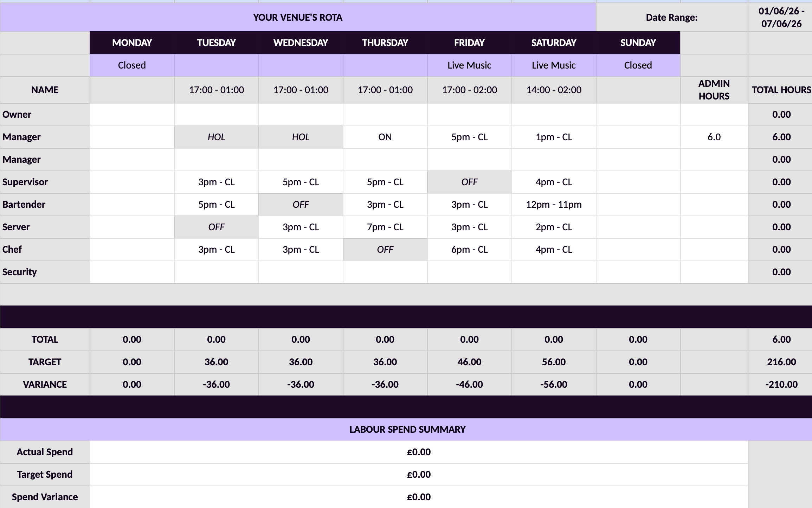812x508 pixels.
Task: Click the Bartender's Wednesday OFF cell
Action: tap(301, 205)
